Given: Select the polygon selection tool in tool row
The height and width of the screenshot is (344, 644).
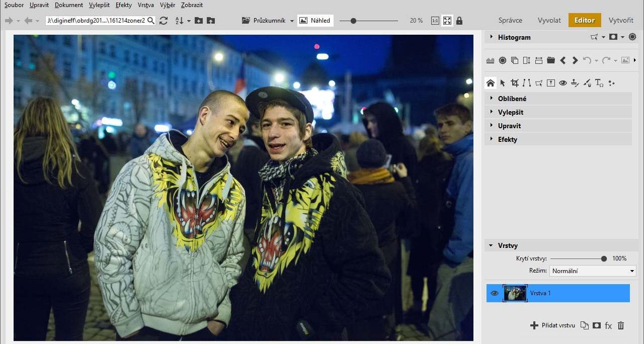Looking at the screenshot, I should [539, 83].
